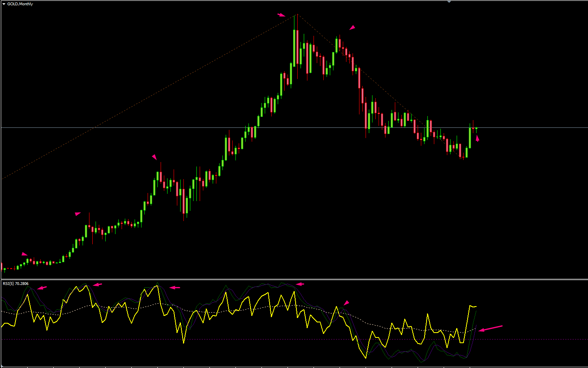Screen dimensions: 588x368
Task: Select the solid horizontal price line
Action: 294,128
